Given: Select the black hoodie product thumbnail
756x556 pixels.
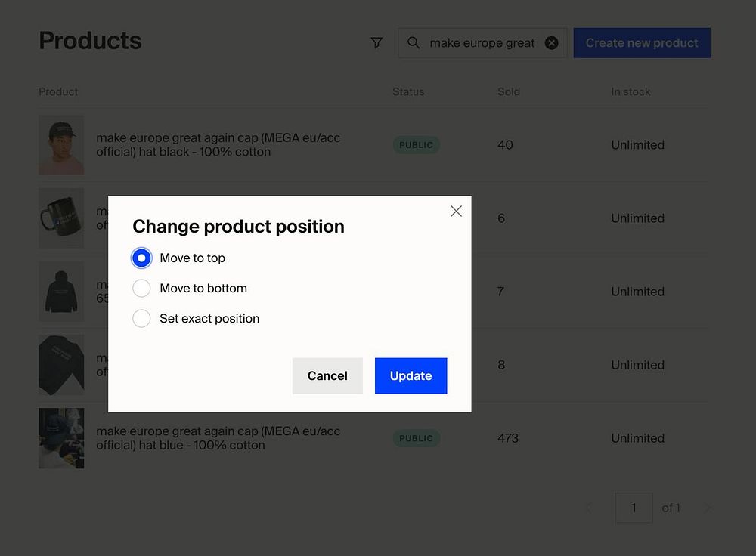Looking at the screenshot, I should click(61, 292).
